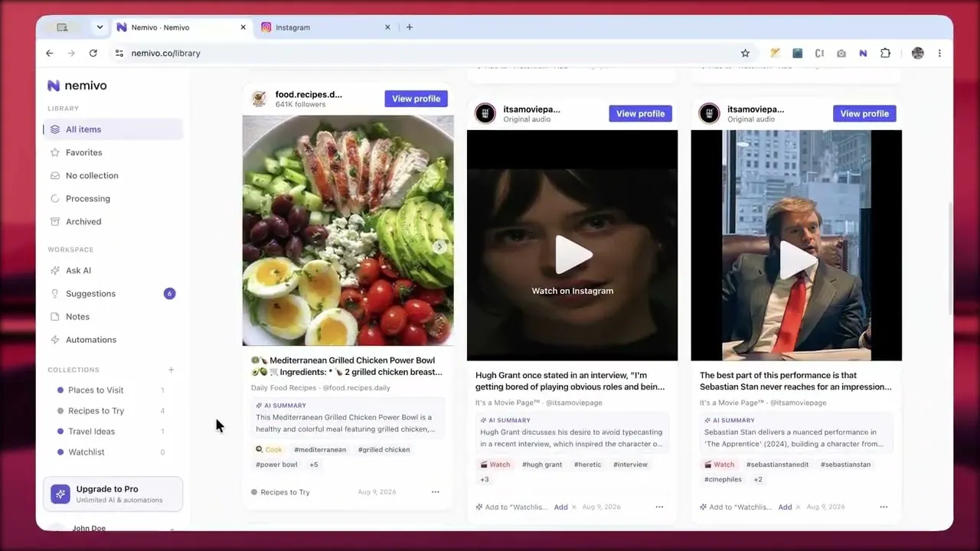
Task: View profile on the Sebastian Stan card
Action: tap(864, 113)
